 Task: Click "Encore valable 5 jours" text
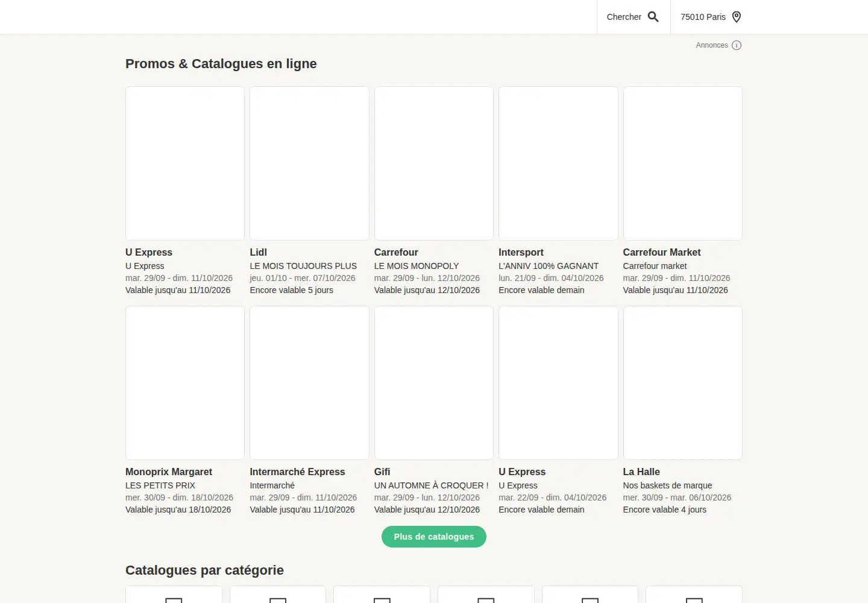(x=291, y=290)
